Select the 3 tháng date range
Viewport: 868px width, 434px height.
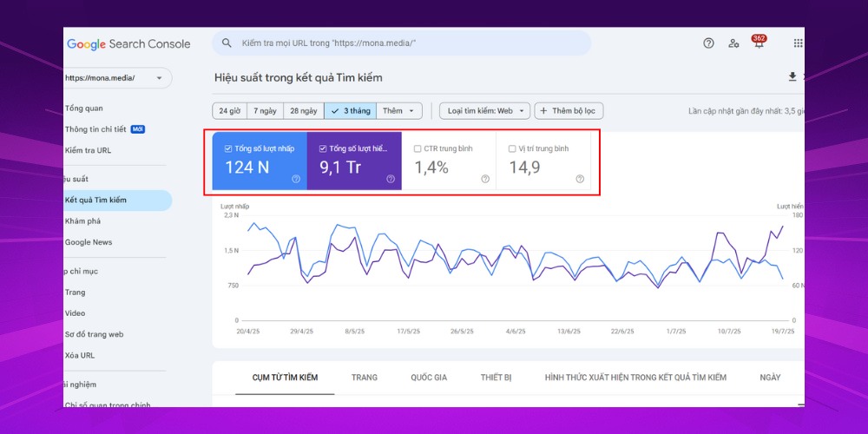351,111
